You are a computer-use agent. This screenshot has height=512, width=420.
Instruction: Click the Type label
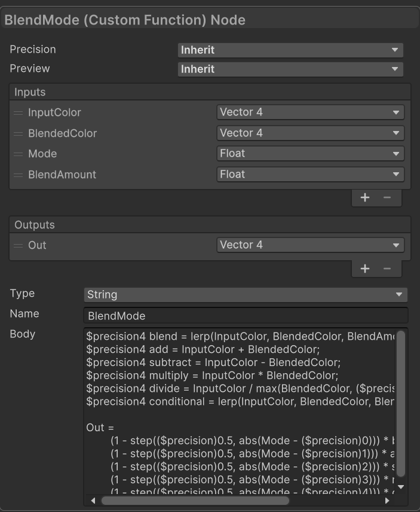[x=22, y=293]
